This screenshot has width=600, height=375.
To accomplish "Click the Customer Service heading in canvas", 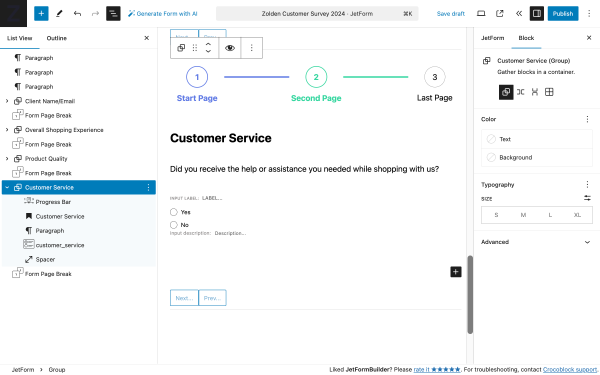I will (221, 138).
